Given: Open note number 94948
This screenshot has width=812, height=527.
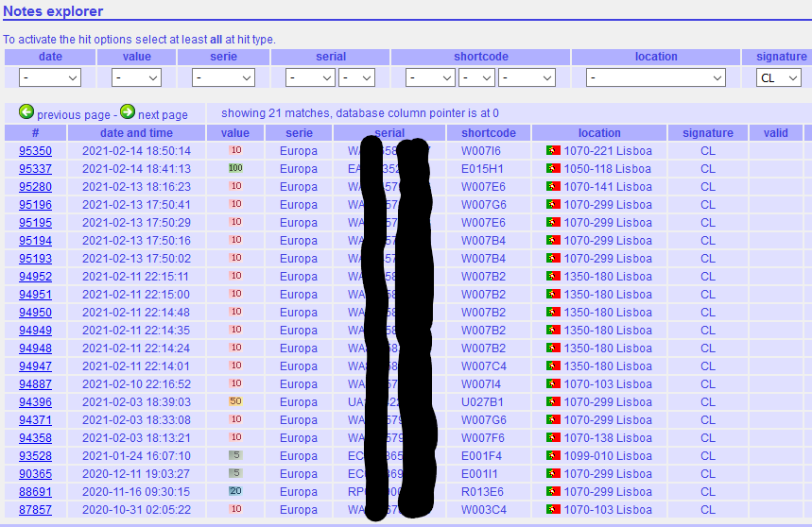Looking at the screenshot, I should pos(35,348).
